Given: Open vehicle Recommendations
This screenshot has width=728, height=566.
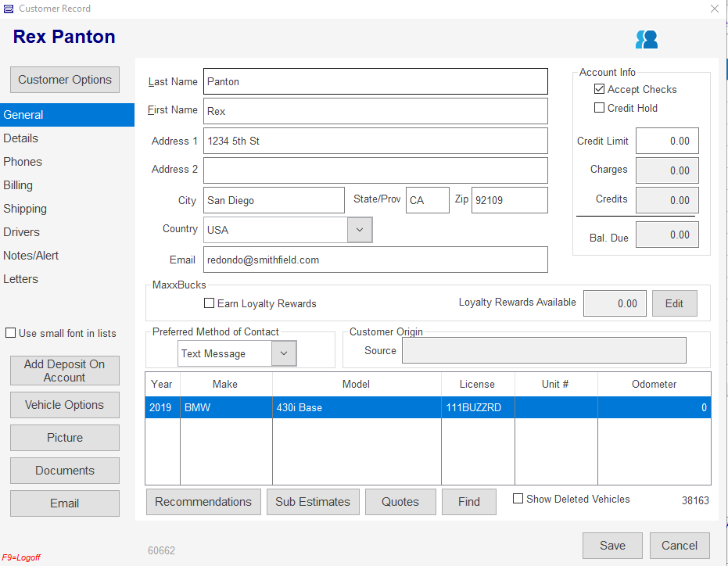Looking at the screenshot, I should 203,502.
